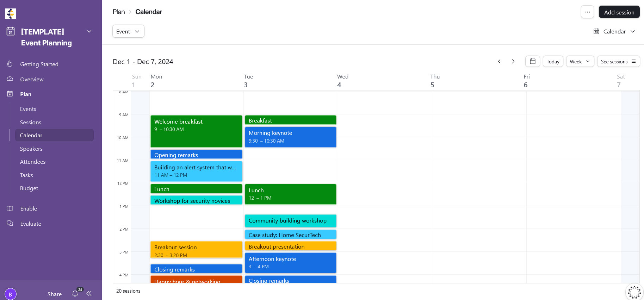Click the Add session button
Viewport: 644px width, 300px height.
tap(619, 12)
